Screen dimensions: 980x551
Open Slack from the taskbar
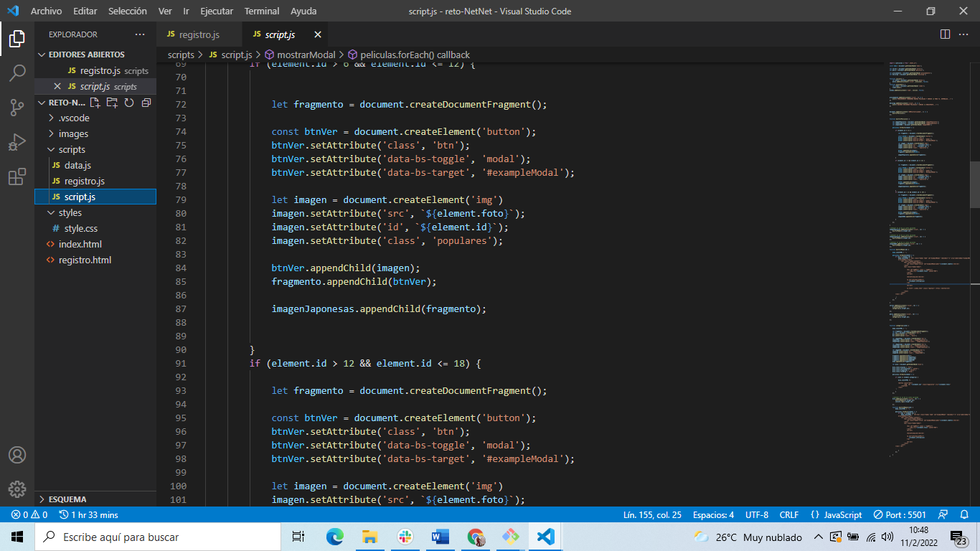[405, 537]
